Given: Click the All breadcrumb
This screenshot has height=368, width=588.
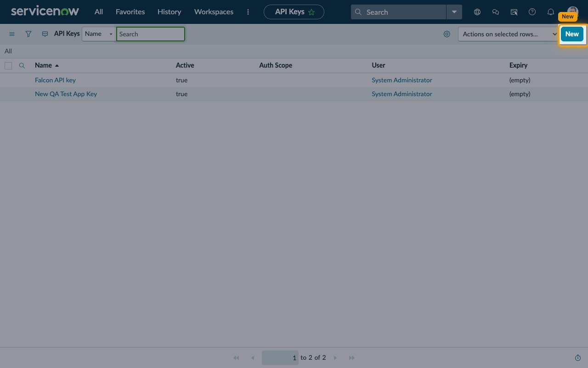Looking at the screenshot, I should (x=8, y=51).
